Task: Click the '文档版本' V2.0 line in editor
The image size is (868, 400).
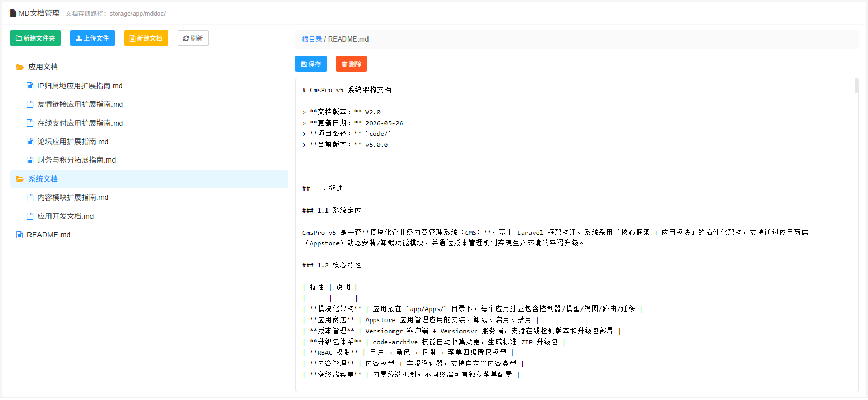Action: (x=341, y=112)
